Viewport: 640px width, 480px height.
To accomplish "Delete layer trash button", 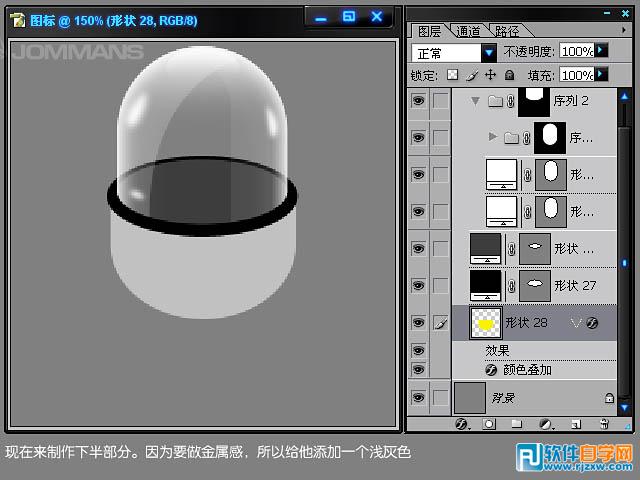I will coord(604,424).
